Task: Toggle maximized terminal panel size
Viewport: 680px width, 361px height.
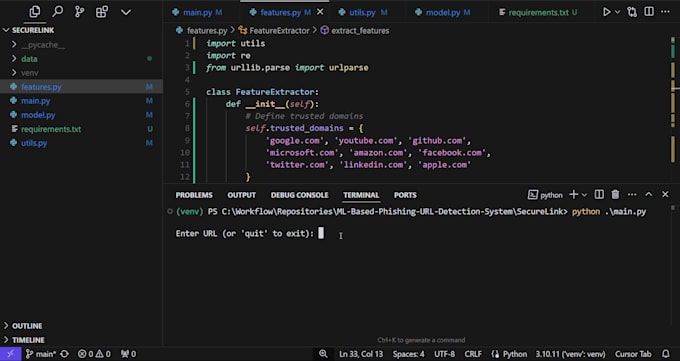Action: [x=648, y=194]
